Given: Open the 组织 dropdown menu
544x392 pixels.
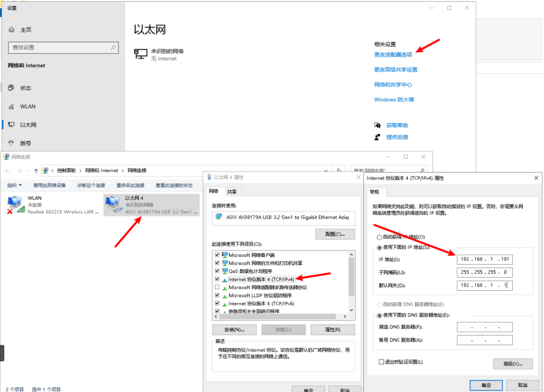Looking at the screenshot, I should [14, 186].
